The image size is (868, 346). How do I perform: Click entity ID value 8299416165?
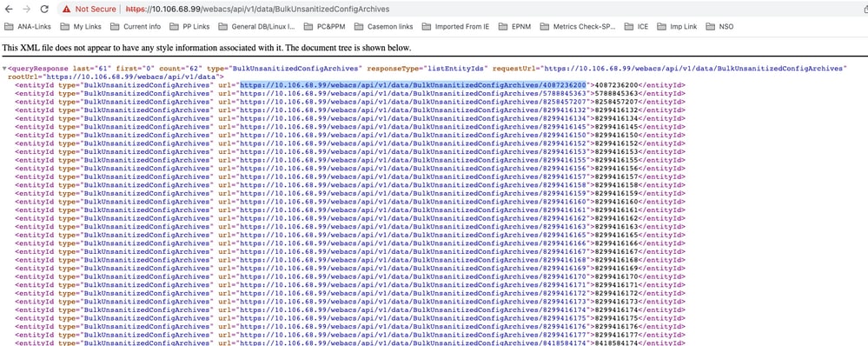tap(616, 235)
